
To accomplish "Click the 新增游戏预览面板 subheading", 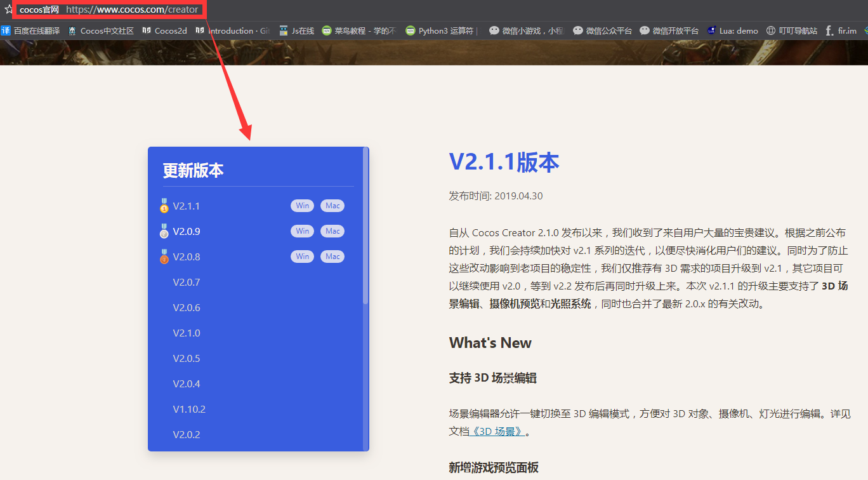I will tap(494, 468).
